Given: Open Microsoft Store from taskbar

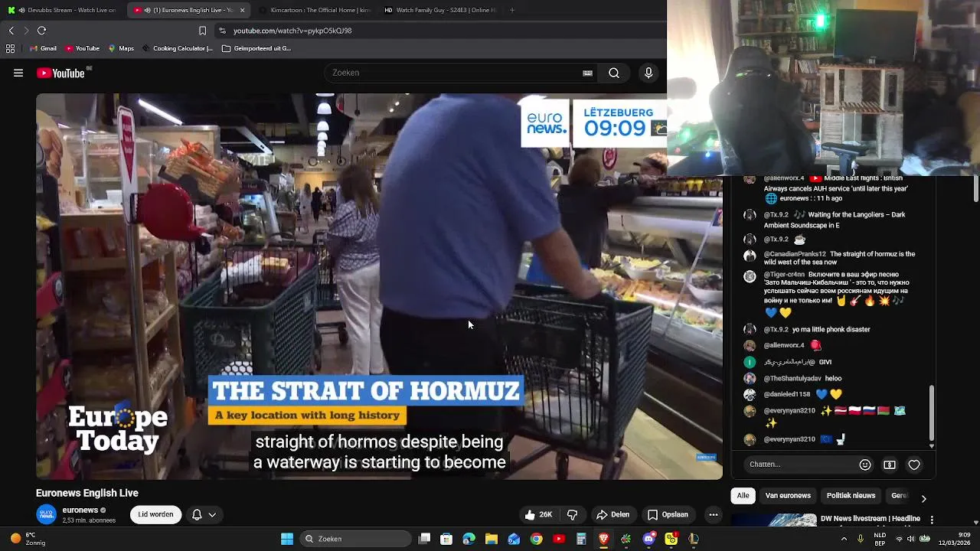Looking at the screenshot, I should click(446, 539).
